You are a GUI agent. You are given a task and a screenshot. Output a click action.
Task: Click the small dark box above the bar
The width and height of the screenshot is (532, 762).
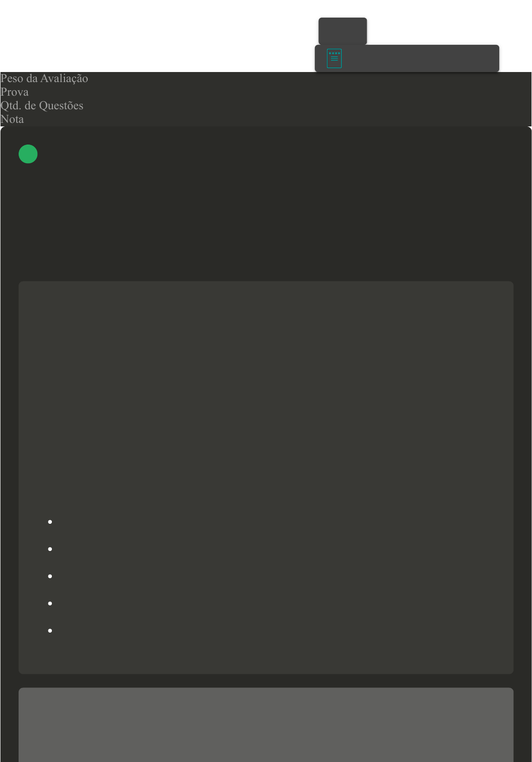[343, 31]
